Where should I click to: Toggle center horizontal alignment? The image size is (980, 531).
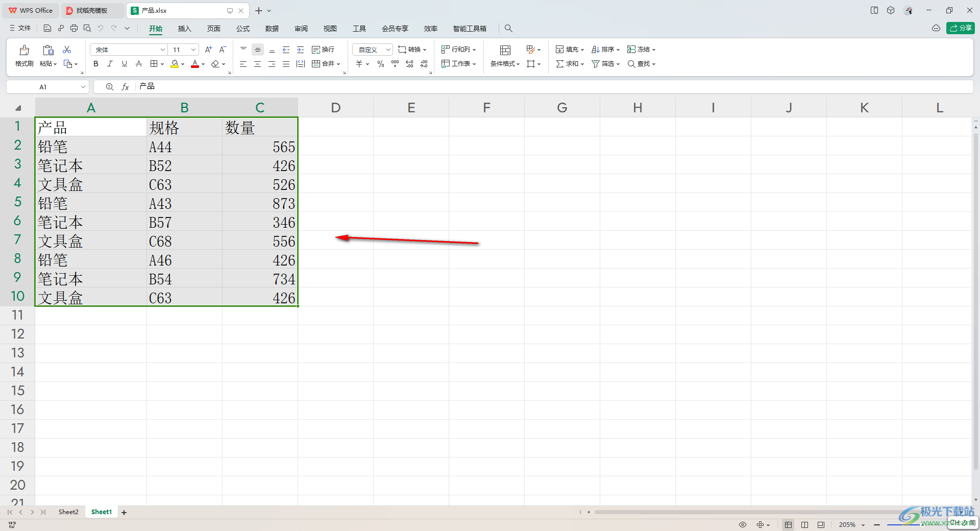tap(258, 64)
